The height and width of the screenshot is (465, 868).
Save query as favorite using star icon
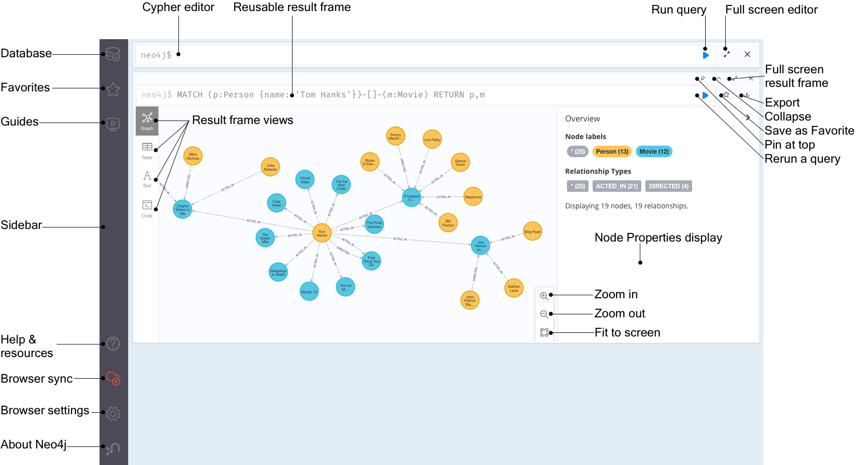(x=726, y=95)
